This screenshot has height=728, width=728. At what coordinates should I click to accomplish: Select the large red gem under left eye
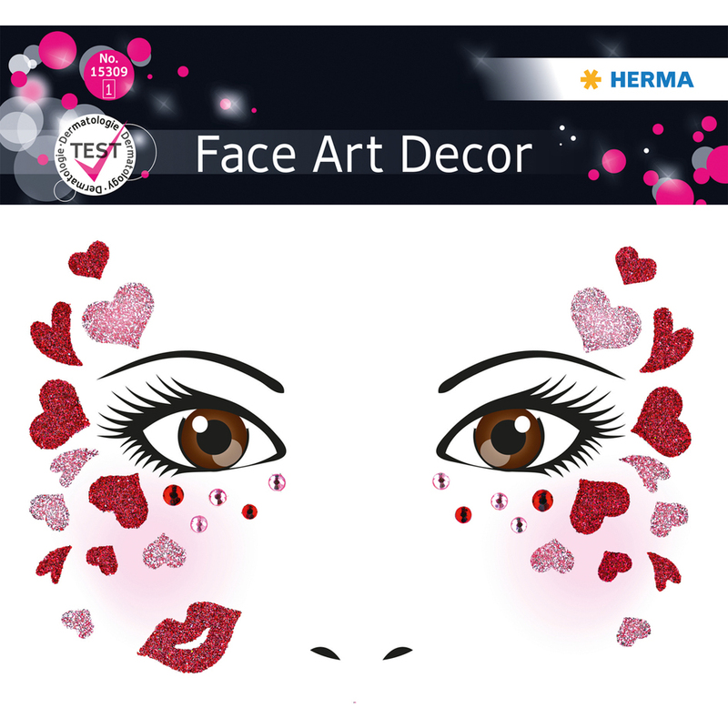tap(173, 495)
